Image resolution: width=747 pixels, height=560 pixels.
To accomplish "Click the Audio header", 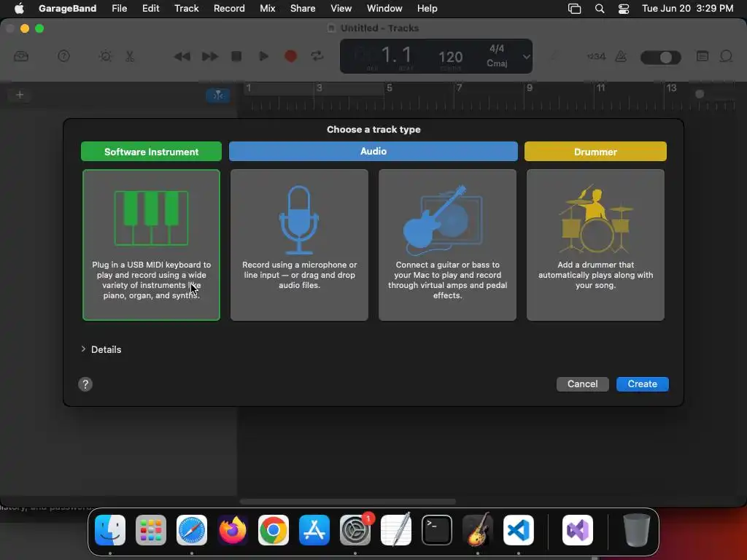I will (373, 151).
